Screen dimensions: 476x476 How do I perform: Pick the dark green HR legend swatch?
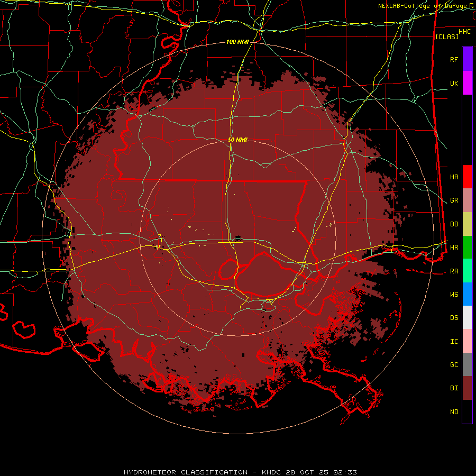[467, 248]
